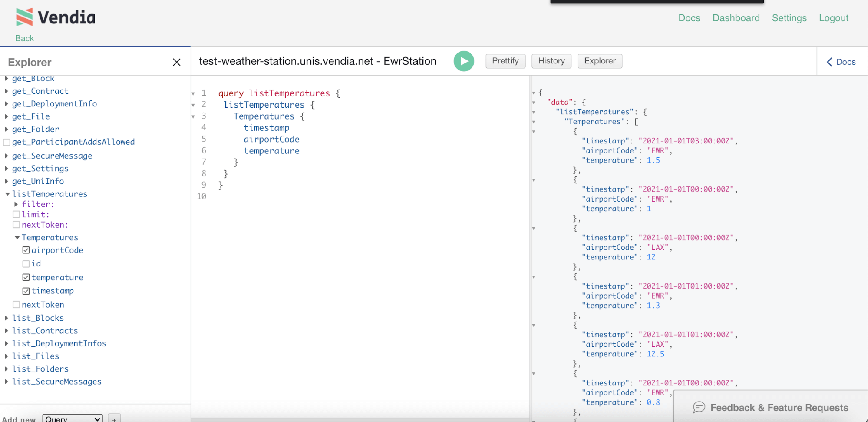Click the Back link
Image resolution: width=868 pixels, height=422 pixels.
tap(24, 38)
